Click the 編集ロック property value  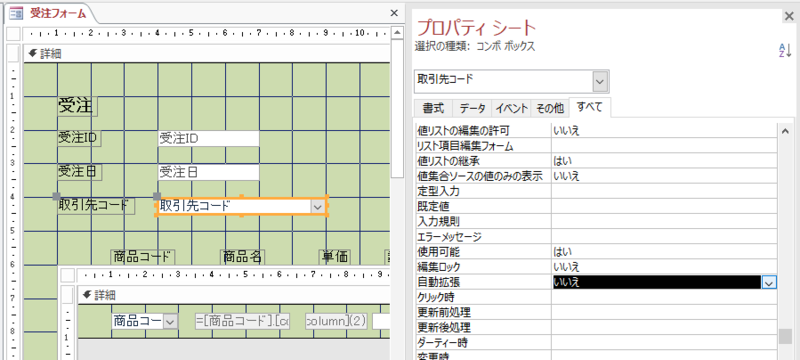664,267
